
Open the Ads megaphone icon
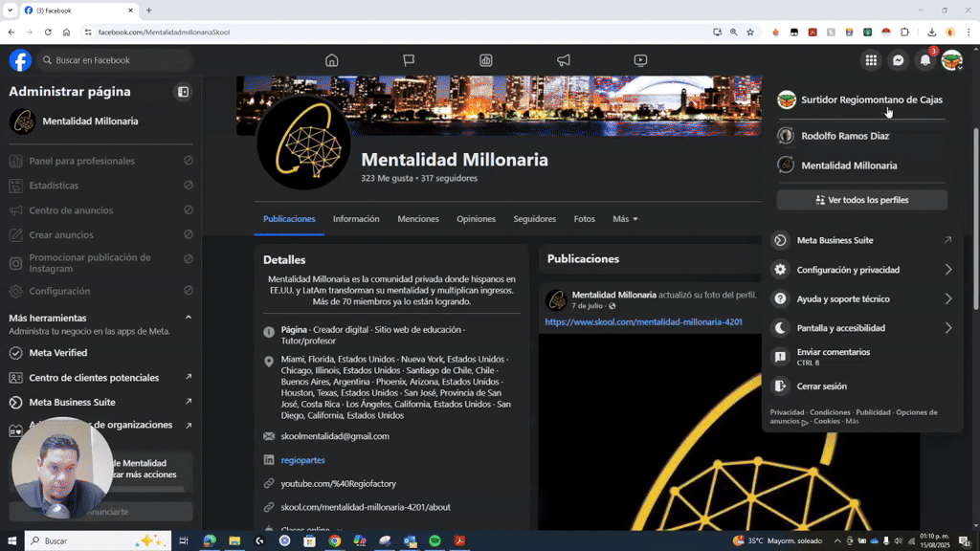click(x=563, y=60)
